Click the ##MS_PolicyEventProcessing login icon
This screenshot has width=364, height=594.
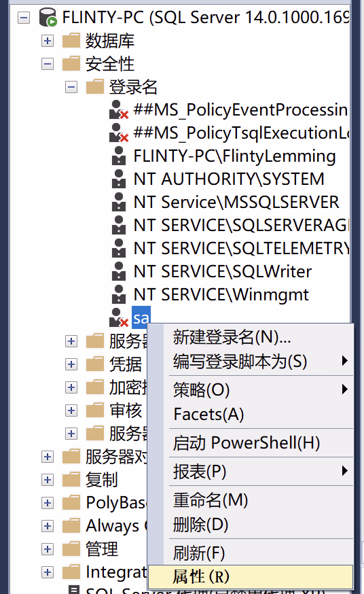[119, 109]
